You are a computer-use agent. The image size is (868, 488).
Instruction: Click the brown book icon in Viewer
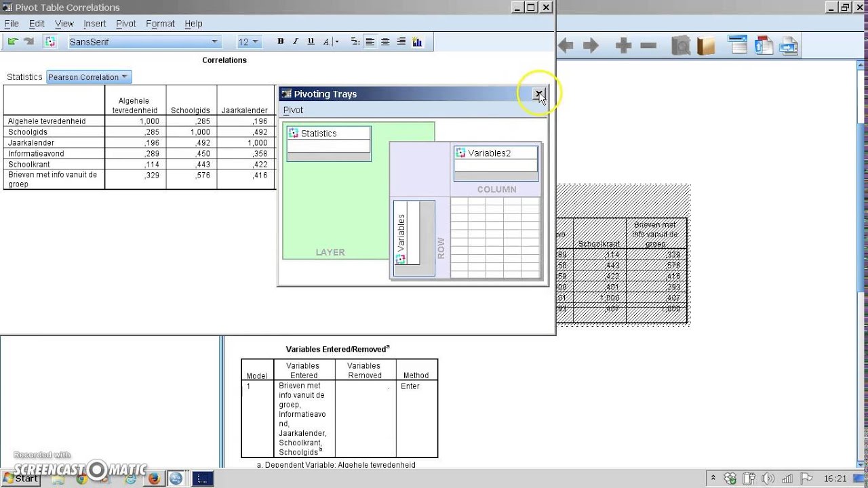(x=706, y=45)
